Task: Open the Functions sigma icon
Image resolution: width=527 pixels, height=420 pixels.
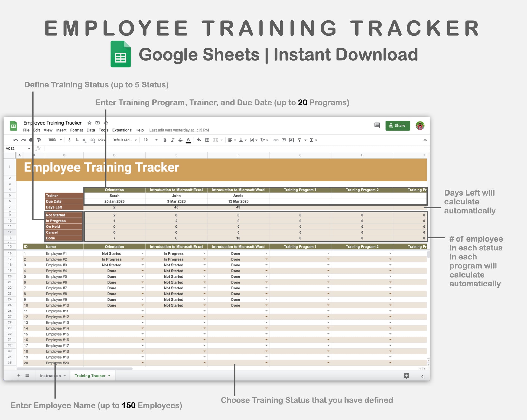Action: [x=311, y=140]
